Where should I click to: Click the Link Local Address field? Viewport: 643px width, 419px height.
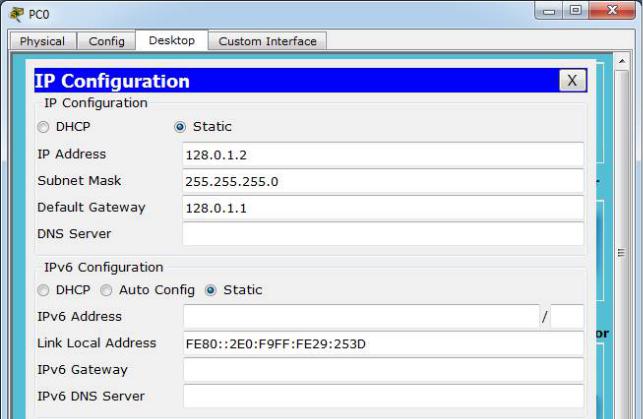[x=383, y=344]
